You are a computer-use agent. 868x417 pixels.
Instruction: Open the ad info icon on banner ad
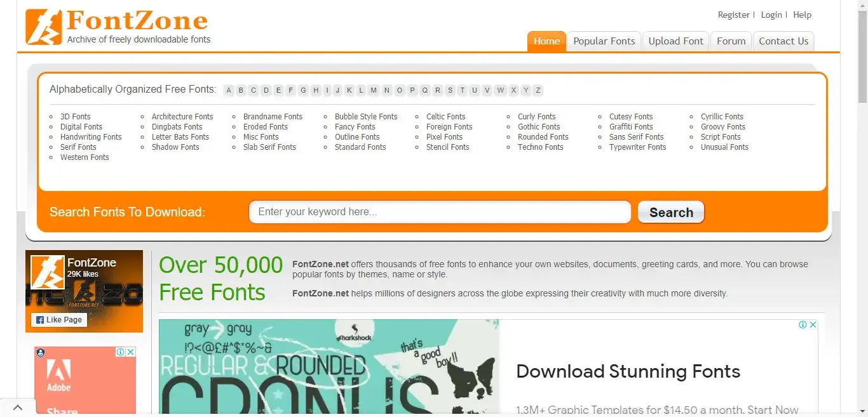coord(803,324)
